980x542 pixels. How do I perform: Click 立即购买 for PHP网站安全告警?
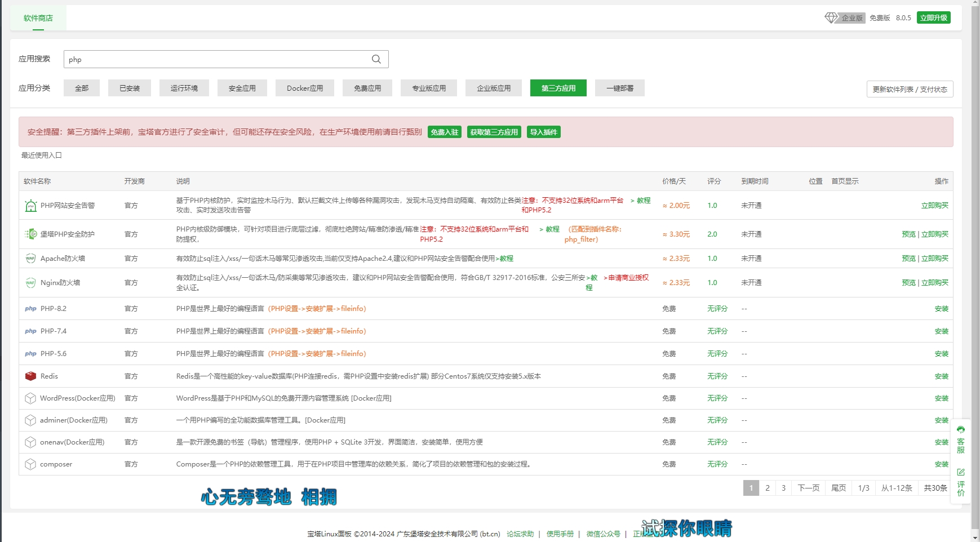tap(935, 206)
